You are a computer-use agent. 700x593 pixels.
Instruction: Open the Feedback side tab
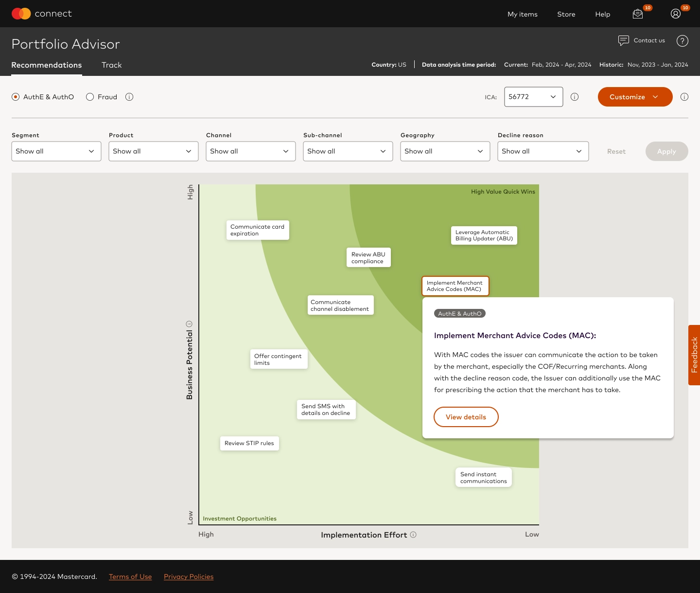coord(694,355)
